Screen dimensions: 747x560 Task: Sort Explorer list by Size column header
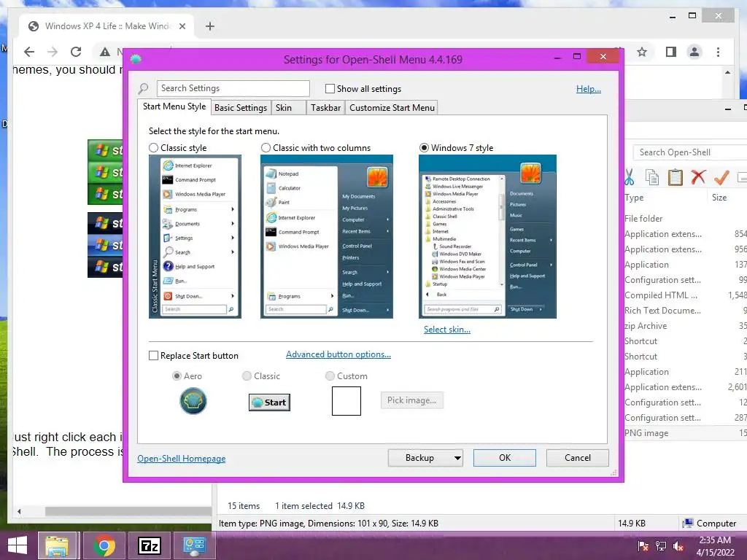click(x=719, y=198)
